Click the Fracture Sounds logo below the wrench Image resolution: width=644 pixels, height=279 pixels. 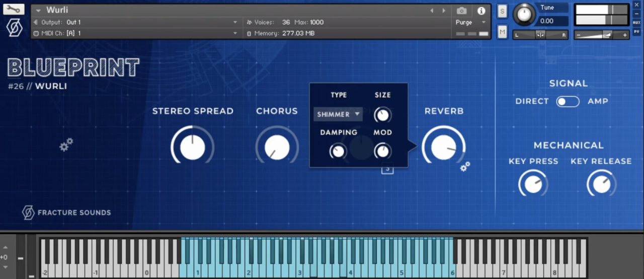click(x=14, y=28)
